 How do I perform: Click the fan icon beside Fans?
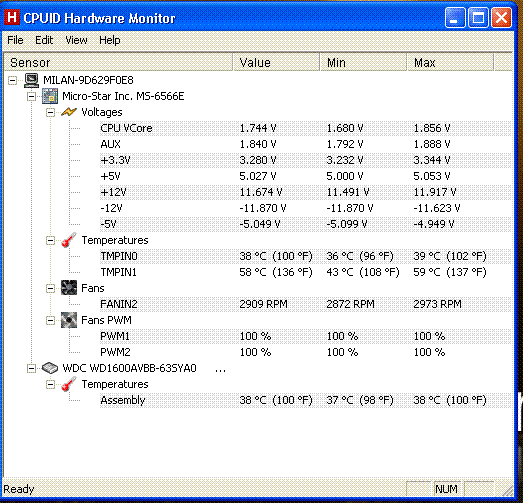(69, 288)
